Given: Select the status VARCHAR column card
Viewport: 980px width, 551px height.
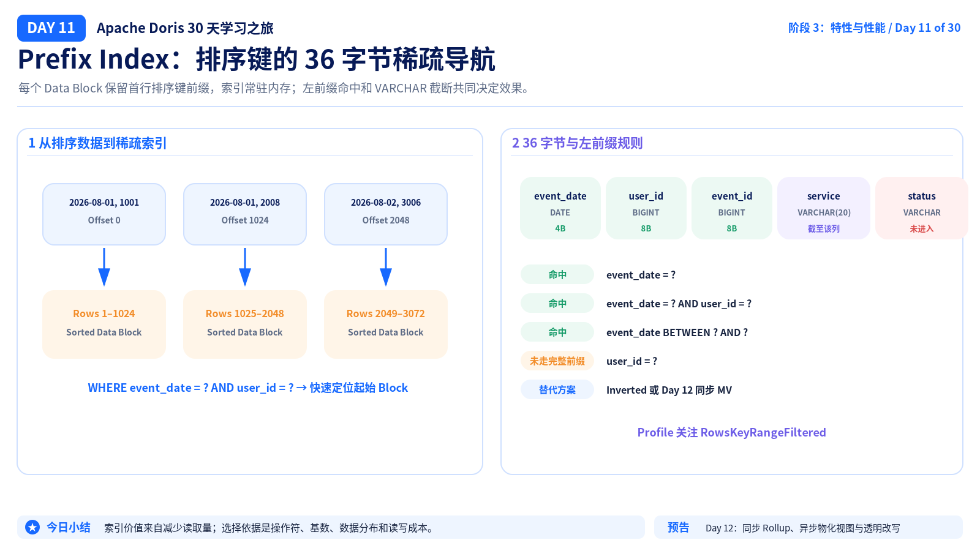Looking at the screenshot, I should coord(922,208).
